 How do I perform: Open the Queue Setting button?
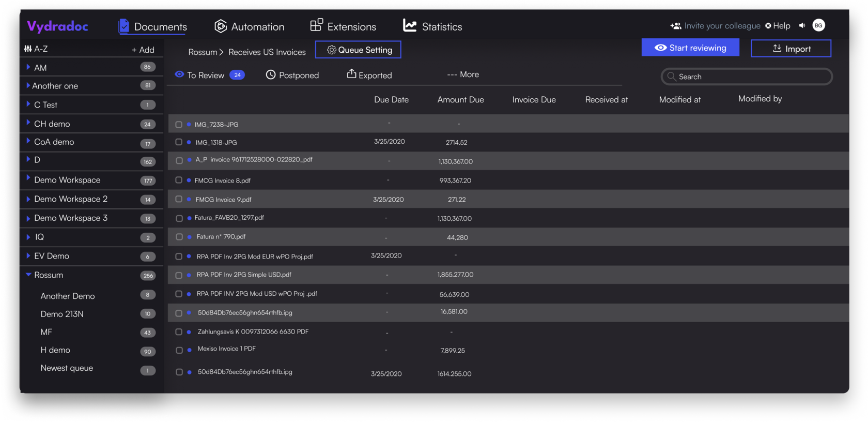click(x=358, y=50)
